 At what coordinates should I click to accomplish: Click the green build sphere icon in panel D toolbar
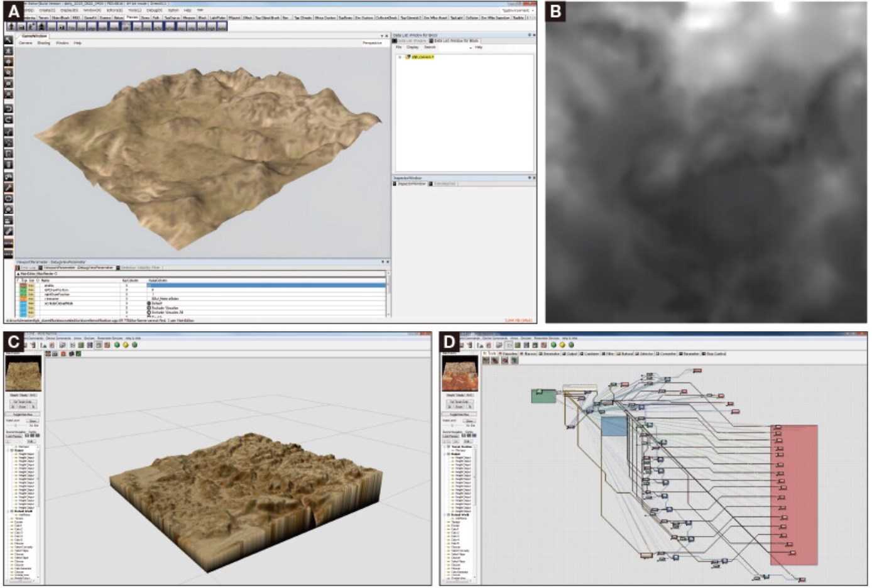pos(553,345)
